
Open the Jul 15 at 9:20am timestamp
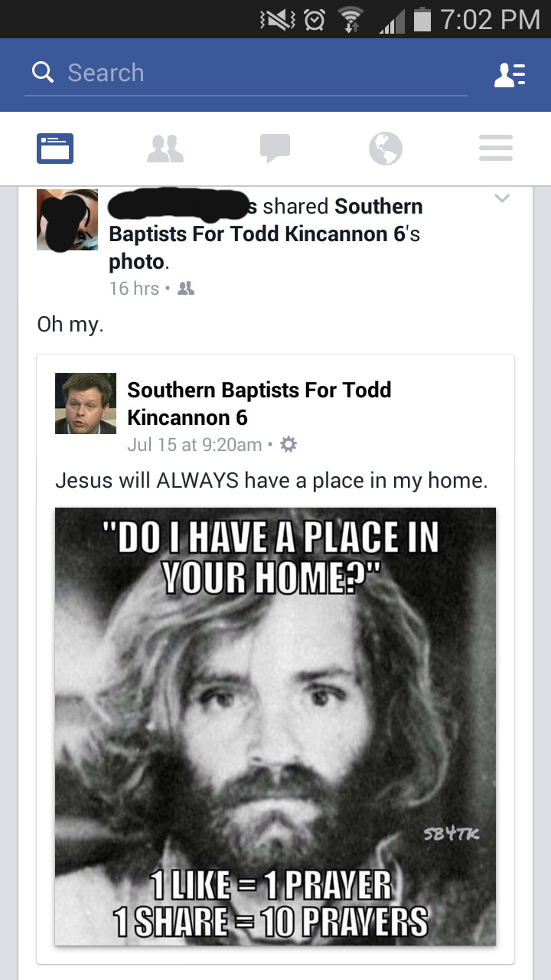(x=194, y=444)
